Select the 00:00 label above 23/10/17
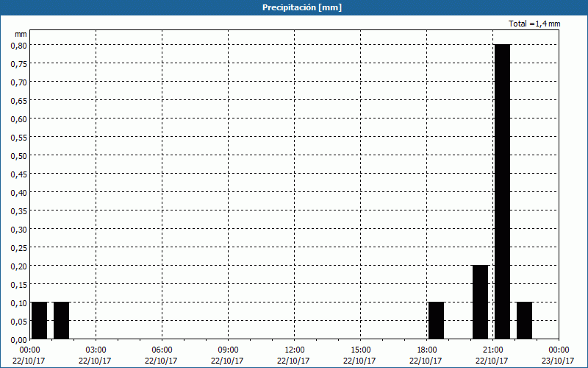The image size is (588, 368). [559, 350]
